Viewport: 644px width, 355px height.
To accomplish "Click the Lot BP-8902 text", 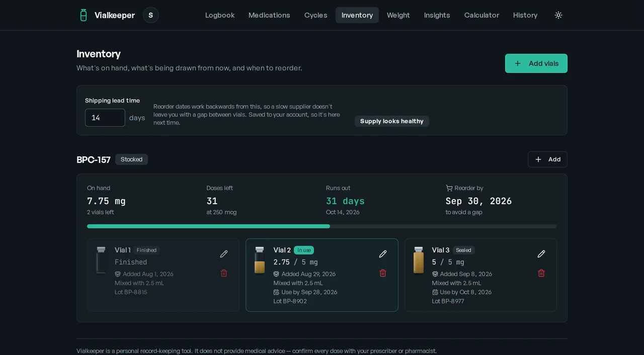I will point(290,301).
